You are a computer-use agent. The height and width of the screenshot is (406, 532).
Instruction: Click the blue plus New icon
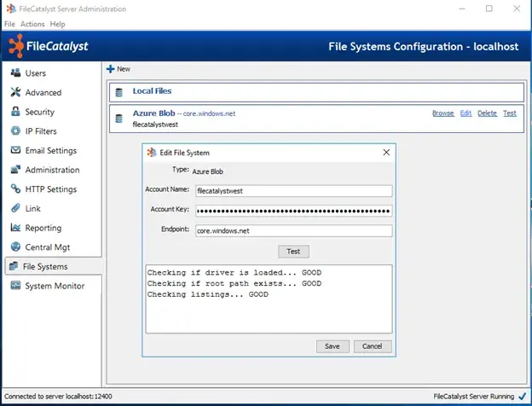tap(110, 69)
